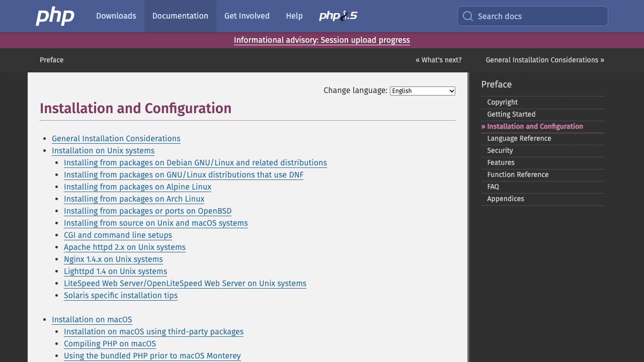Image resolution: width=644 pixels, height=362 pixels.
Task: Open Installing from packages on Arch Linux
Action: 134,199
